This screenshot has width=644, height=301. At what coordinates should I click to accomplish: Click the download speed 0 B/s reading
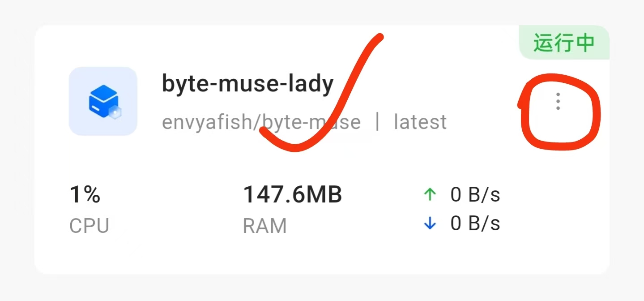coord(475,224)
